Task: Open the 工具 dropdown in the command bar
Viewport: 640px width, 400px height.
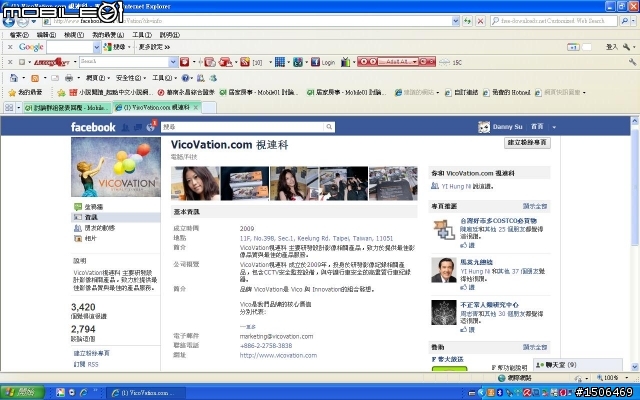Action: [x=164, y=78]
